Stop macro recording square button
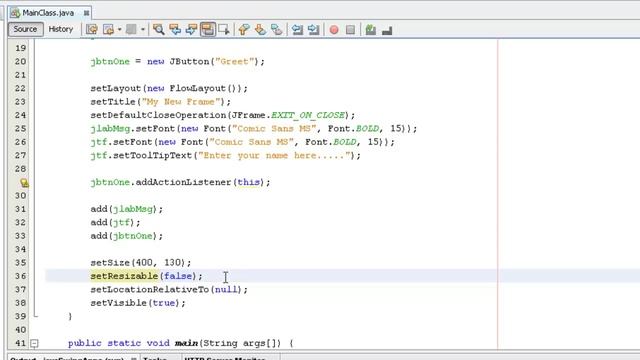This screenshot has width=640, height=360. click(x=350, y=30)
